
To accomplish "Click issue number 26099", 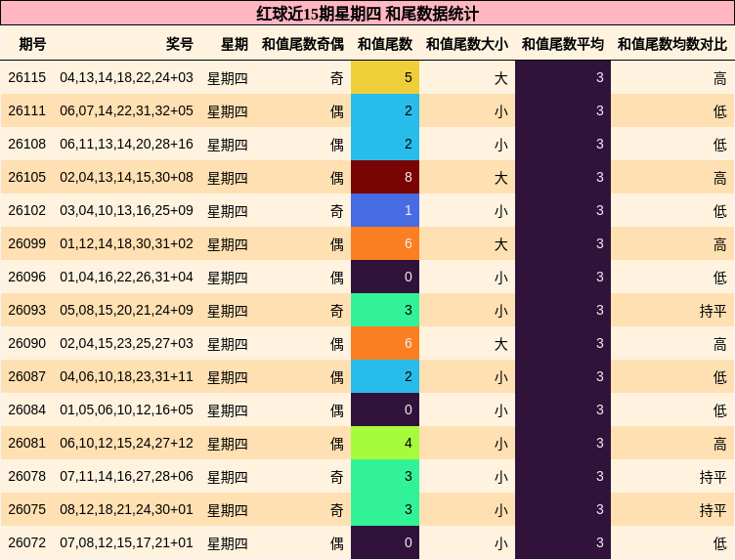I will 26,243.
